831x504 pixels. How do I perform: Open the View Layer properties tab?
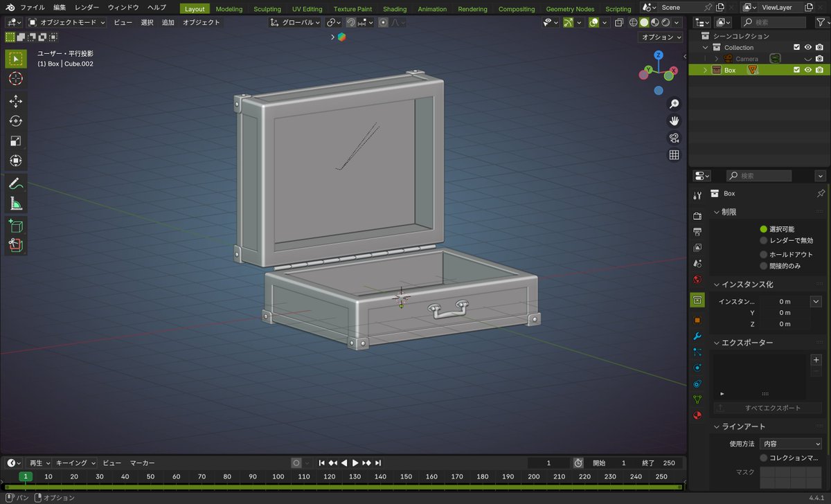pyautogui.click(x=697, y=247)
